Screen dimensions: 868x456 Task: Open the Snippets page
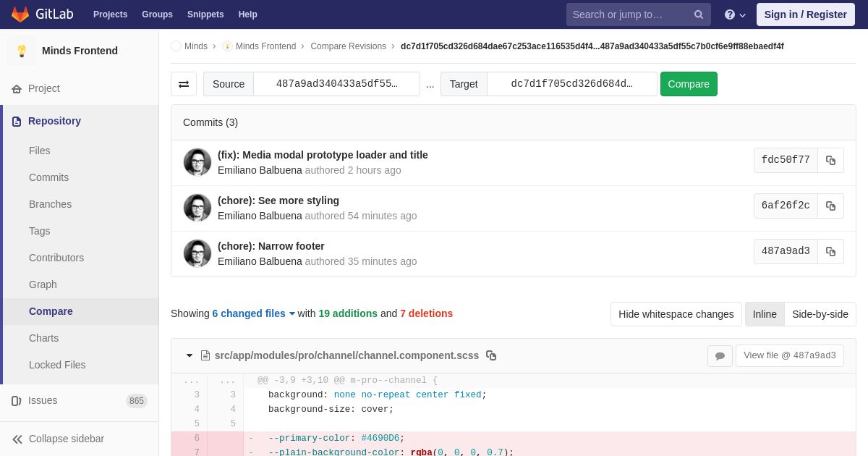205,14
